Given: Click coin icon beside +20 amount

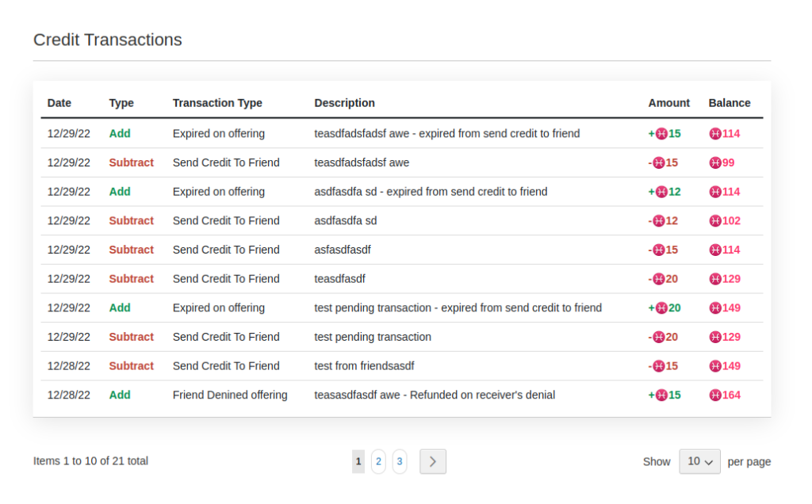Looking at the screenshot, I should tap(661, 308).
